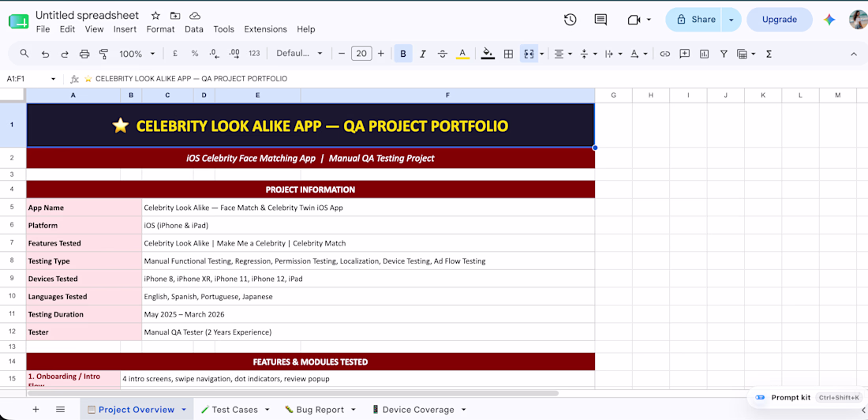
Task: Open the text rotation dropdown
Action: point(638,54)
